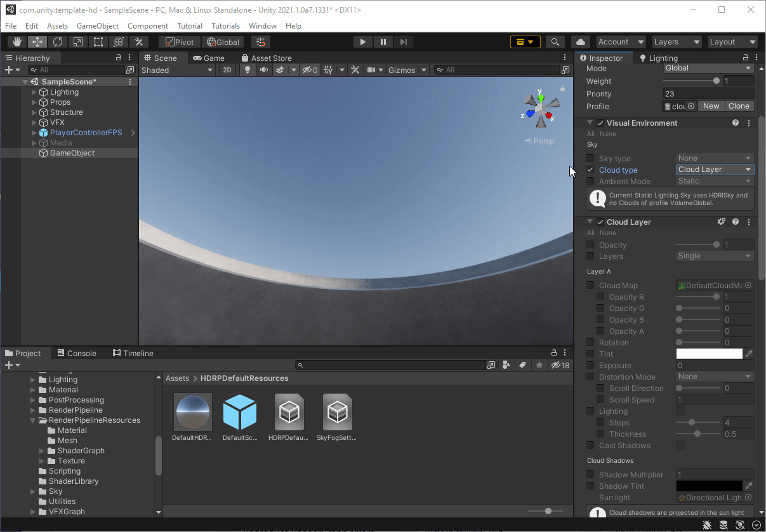Open the Package Manager warning dropdown
The height and width of the screenshot is (532, 766).
tap(525, 42)
